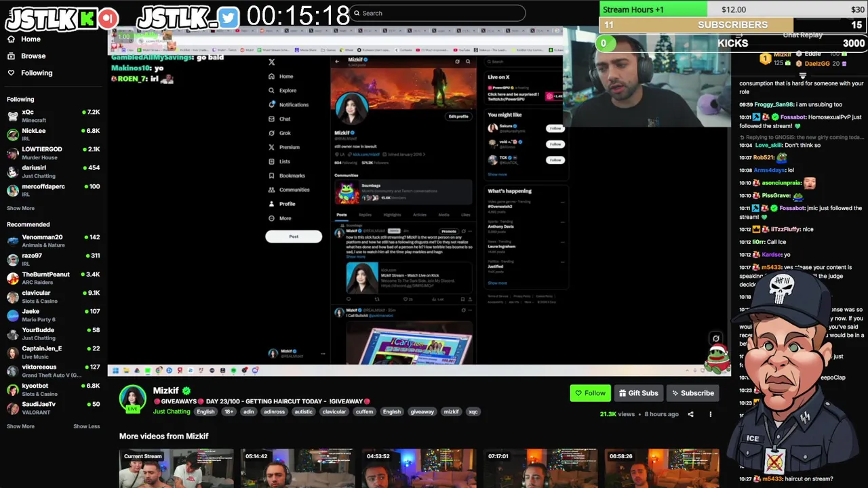Collapse list with Show Less
The height and width of the screenshot is (488, 868).
point(86,426)
